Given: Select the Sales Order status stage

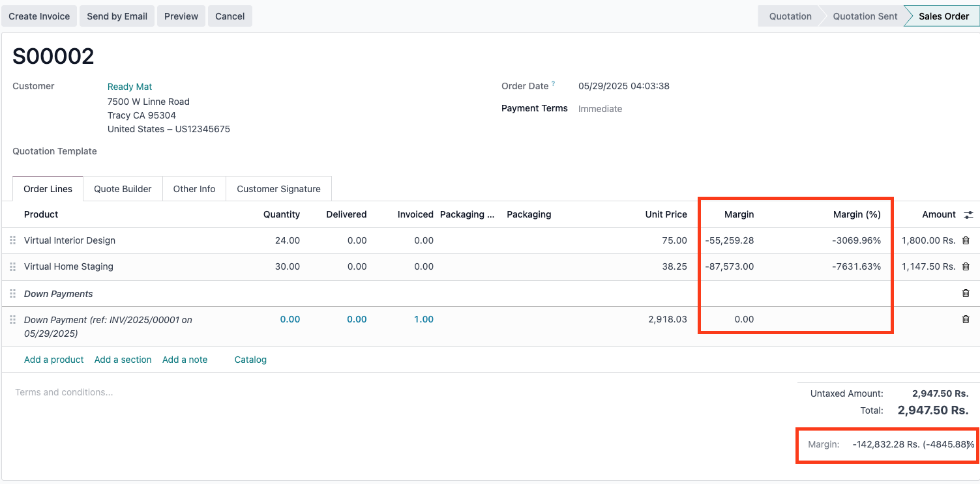Looking at the screenshot, I should tap(943, 16).
